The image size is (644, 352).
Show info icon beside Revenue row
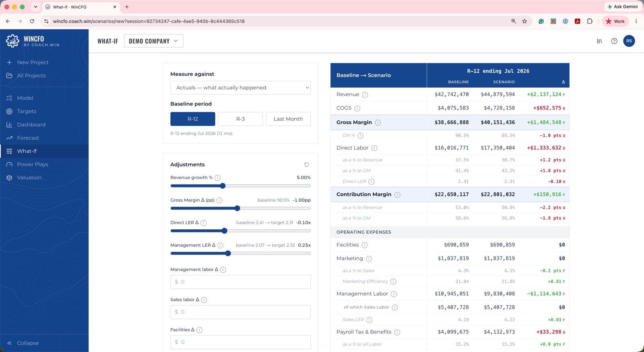point(365,95)
